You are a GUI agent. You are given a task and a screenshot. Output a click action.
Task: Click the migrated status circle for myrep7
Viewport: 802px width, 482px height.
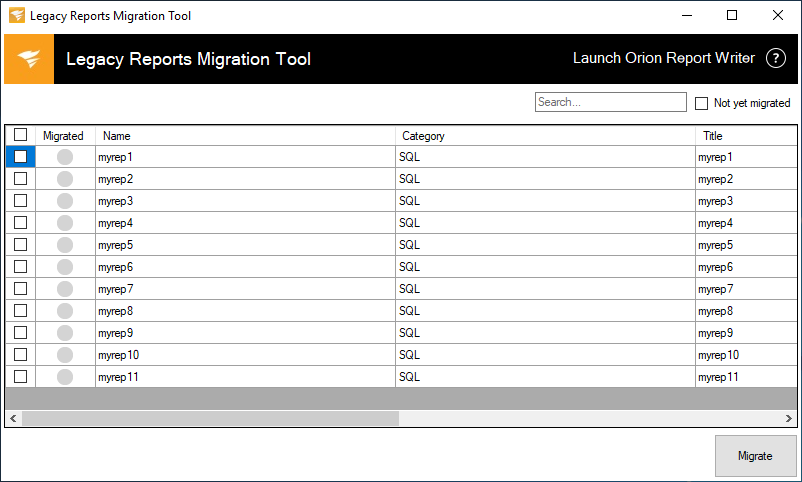[x=65, y=289]
